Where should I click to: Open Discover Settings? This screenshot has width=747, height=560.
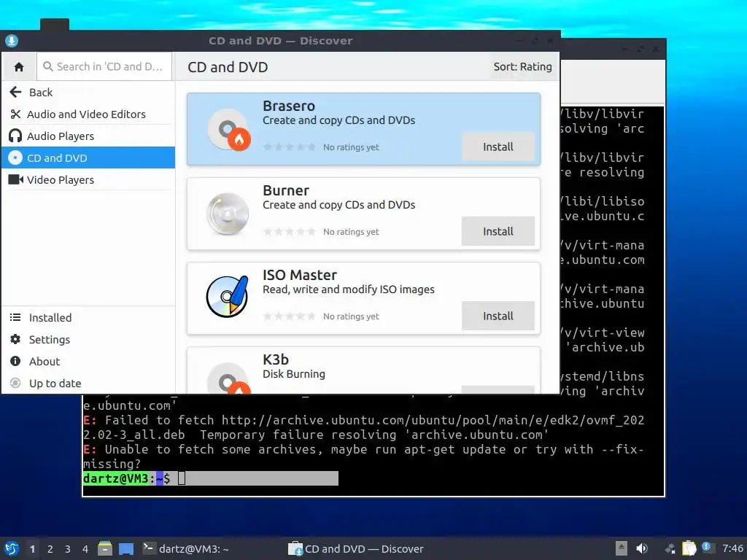[88, 340]
